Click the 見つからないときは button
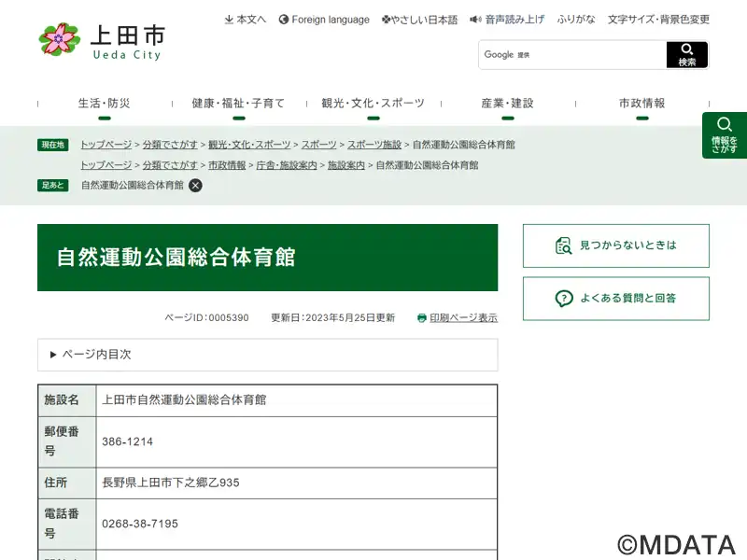Screen dimensions: 747x560 pyautogui.click(x=615, y=245)
